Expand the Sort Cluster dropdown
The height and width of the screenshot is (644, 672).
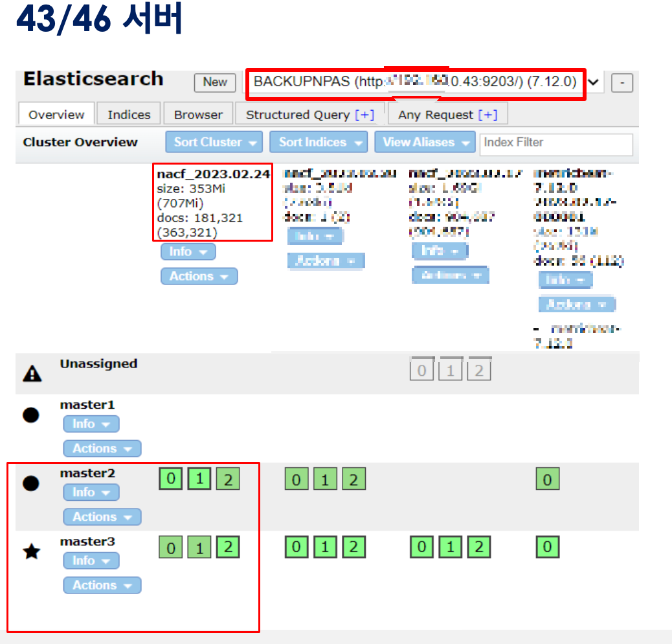[x=214, y=142]
